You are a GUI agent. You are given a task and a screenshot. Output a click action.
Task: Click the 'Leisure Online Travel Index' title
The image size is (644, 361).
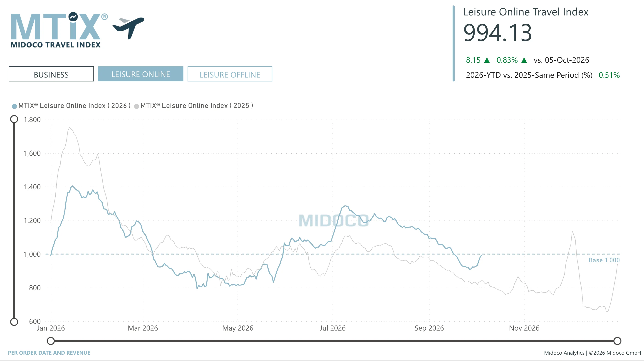[526, 12]
